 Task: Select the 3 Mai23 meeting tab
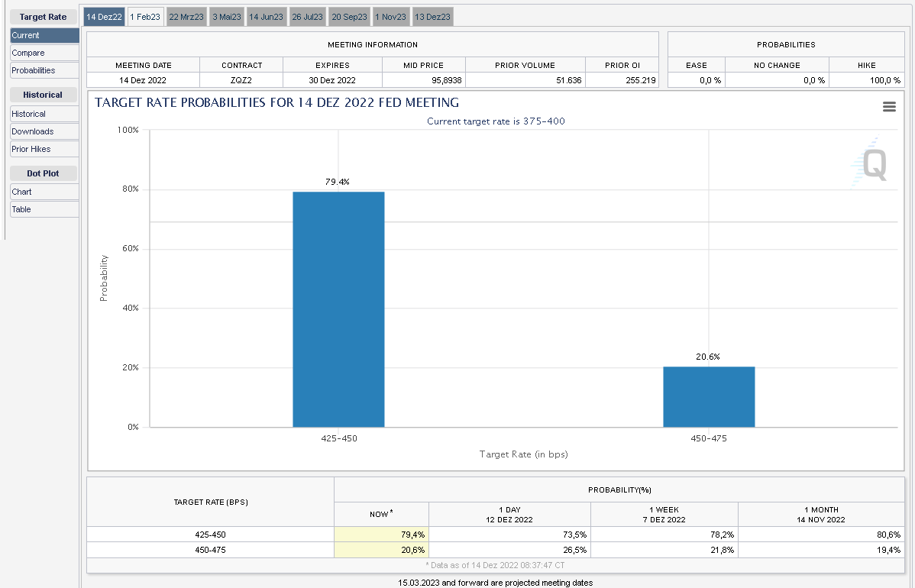point(226,15)
